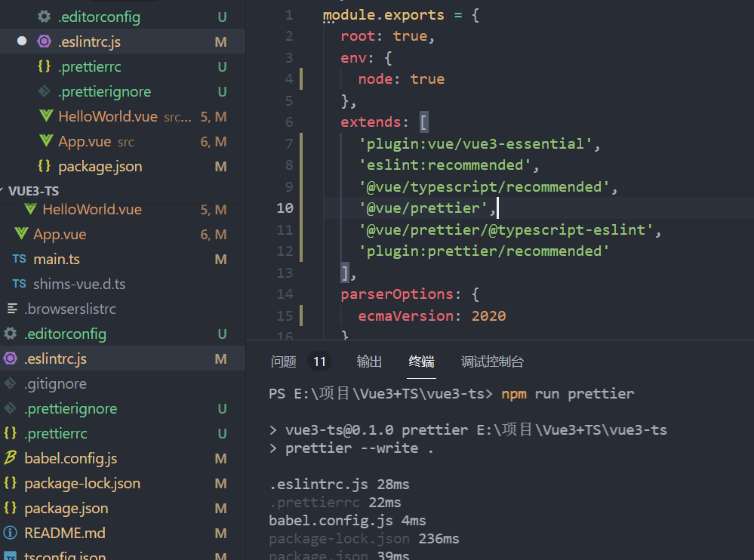754x560 pixels.
Task: Open README.md in the file tree
Action: tap(122, 533)
